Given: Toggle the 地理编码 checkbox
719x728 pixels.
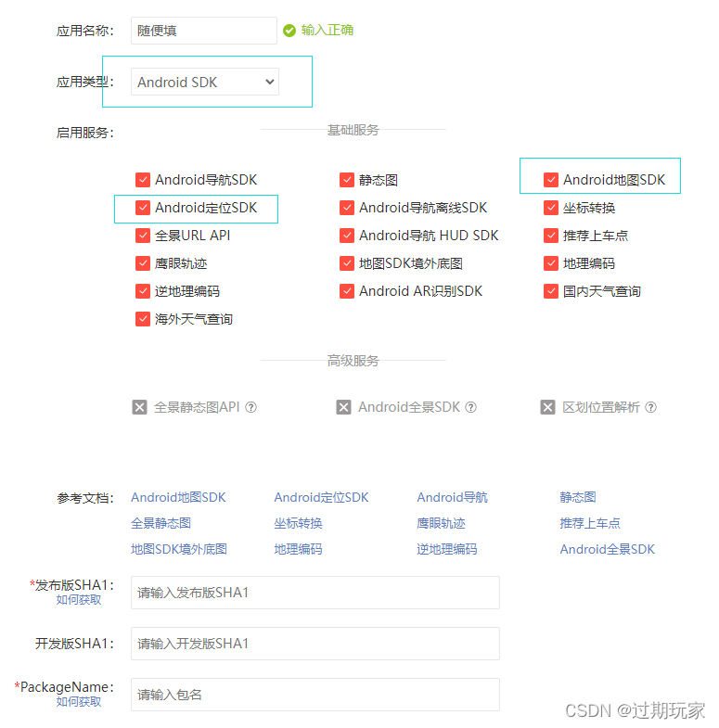Looking at the screenshot, I should (551, 263).
